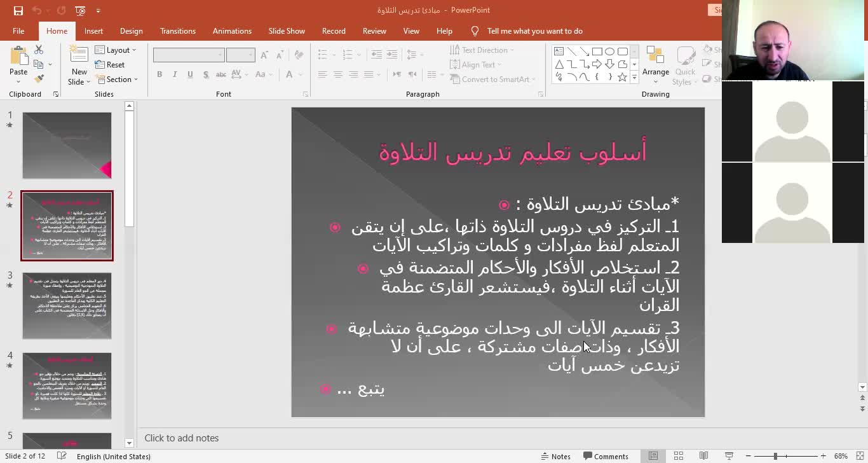Switch to the Design tab
Viewport: 868px width, 463px height.
pos(131,31)
